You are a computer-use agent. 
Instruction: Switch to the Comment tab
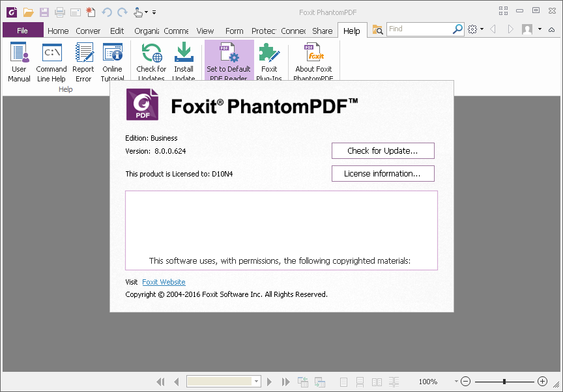[x=176, y=31]
